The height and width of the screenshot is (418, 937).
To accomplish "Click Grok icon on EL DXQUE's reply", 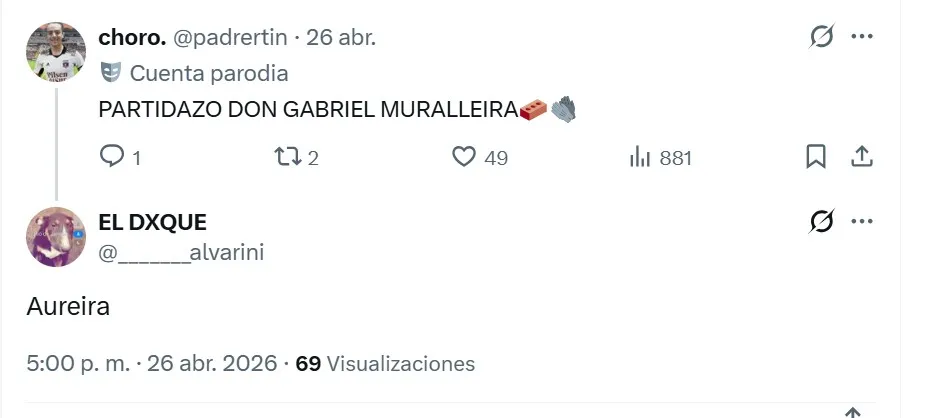I will coord(821,222).
